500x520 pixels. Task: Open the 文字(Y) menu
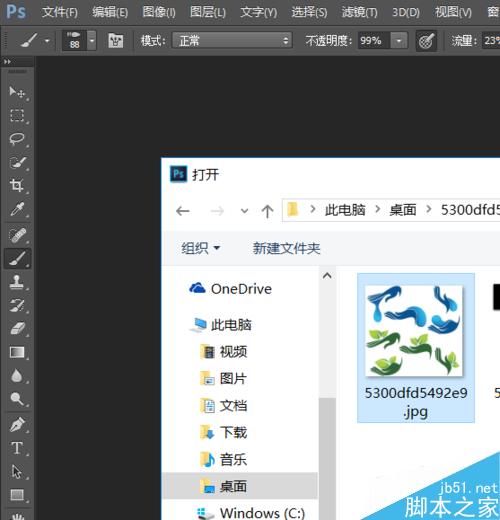(259, 12)
